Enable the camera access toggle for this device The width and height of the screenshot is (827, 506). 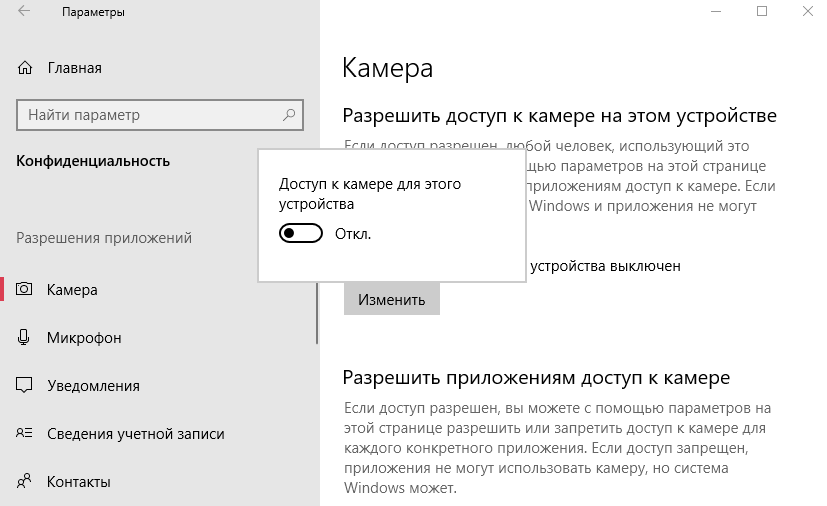point(301,233)
